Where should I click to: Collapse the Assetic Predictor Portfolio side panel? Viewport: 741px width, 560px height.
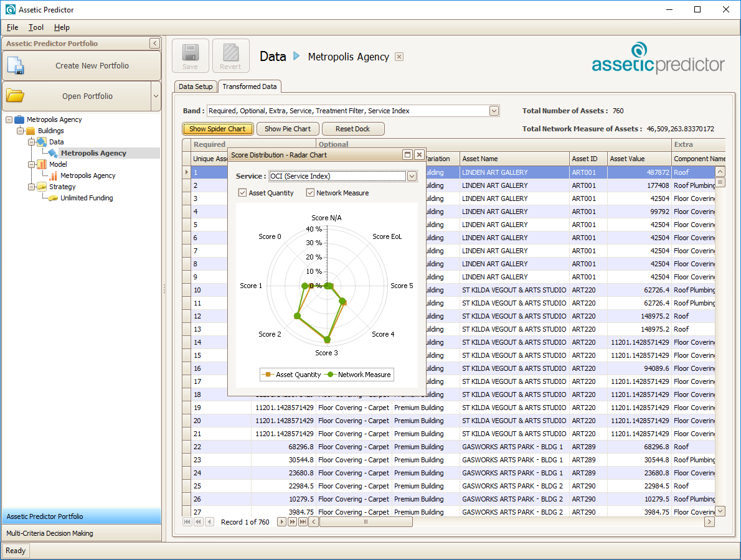[154, 44]
